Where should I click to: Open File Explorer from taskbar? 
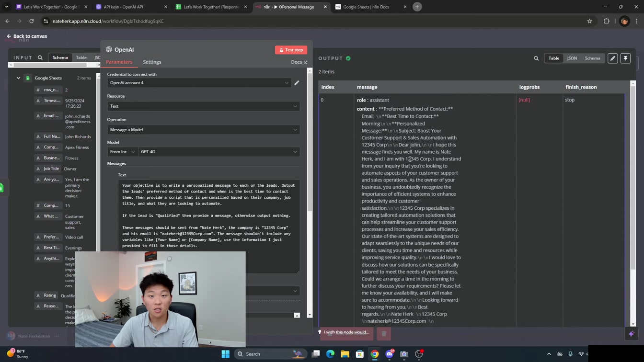coord(345,354)
